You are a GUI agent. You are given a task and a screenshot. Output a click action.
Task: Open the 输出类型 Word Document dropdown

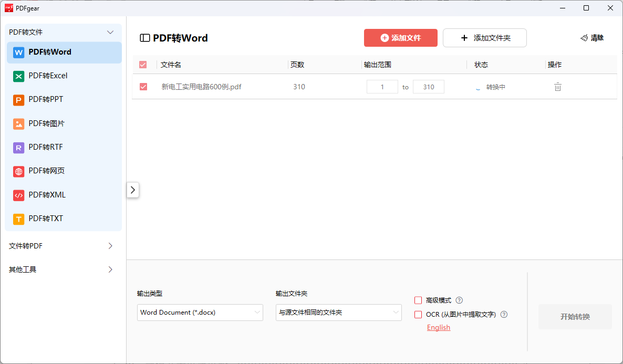pos(200,313)
